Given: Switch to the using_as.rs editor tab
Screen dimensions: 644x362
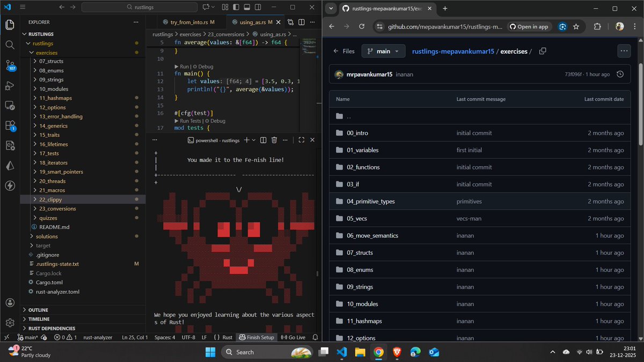Looking at the screenshot, I should pyautogui.click(x=256, y=22).
